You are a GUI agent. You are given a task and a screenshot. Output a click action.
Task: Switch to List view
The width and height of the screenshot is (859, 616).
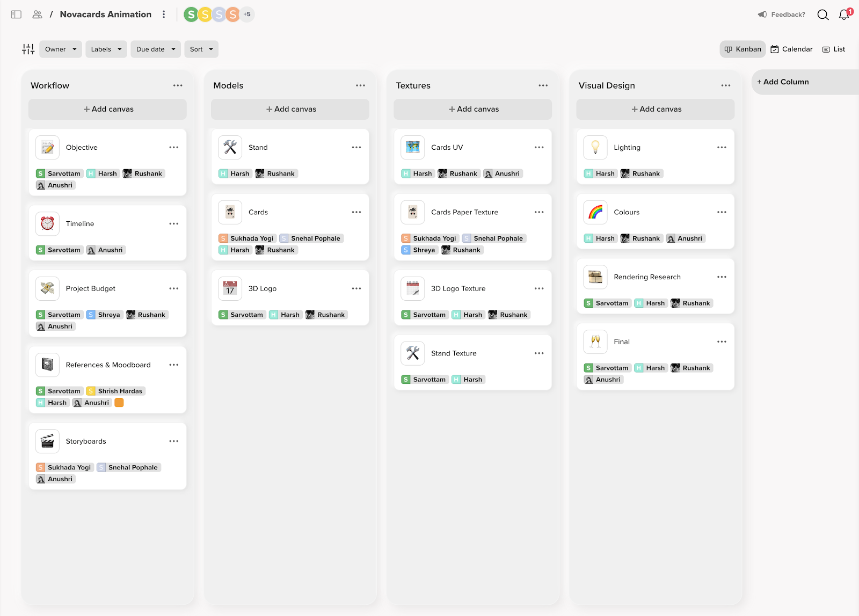pos(834,49)
